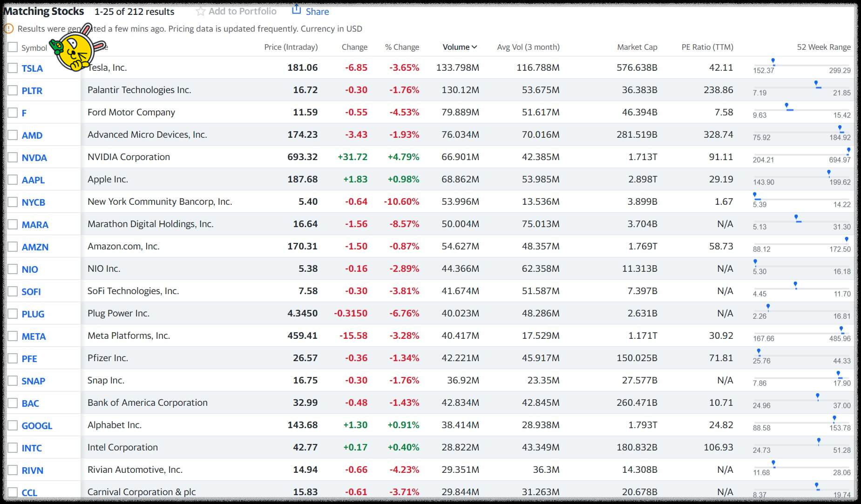Open the SOFI ticker link

[31, 292]
